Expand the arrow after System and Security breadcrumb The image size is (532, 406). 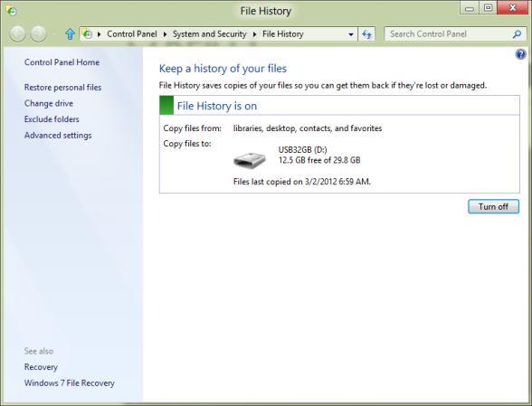pyautogui.click(x=254, y=34)
